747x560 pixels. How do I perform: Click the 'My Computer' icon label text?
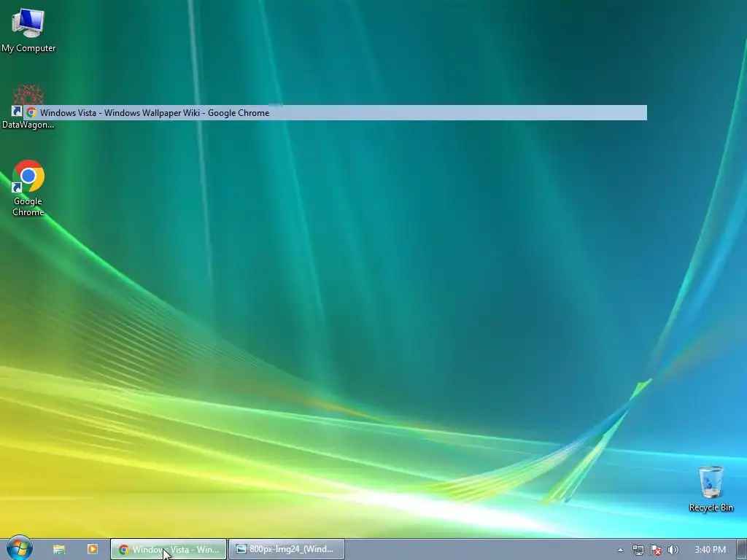[x=28, y=48]
